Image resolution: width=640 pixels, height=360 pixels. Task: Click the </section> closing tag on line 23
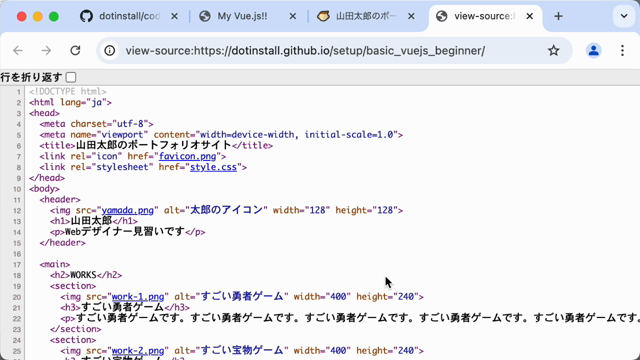[x=76, y=329]
